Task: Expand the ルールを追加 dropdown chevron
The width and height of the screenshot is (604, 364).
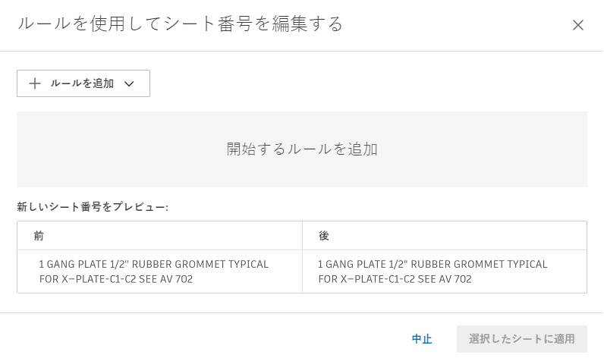Action: pyautogui.click(x=129, y=83)
